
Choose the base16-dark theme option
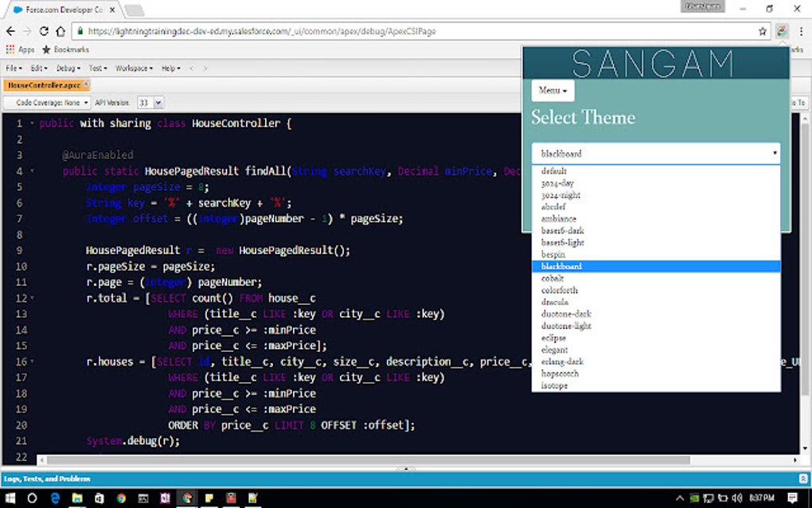click(656, 230)
